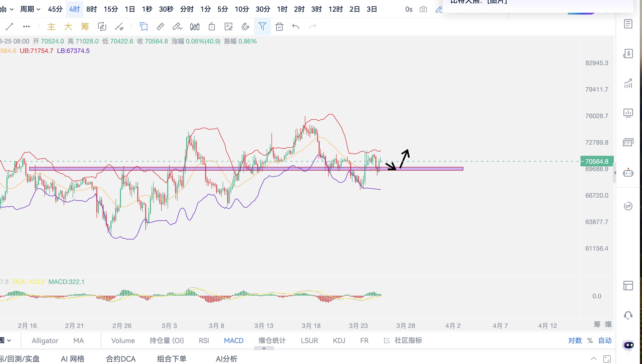
Task: Toggle the magnet snap mode
Action: [245, 26]
